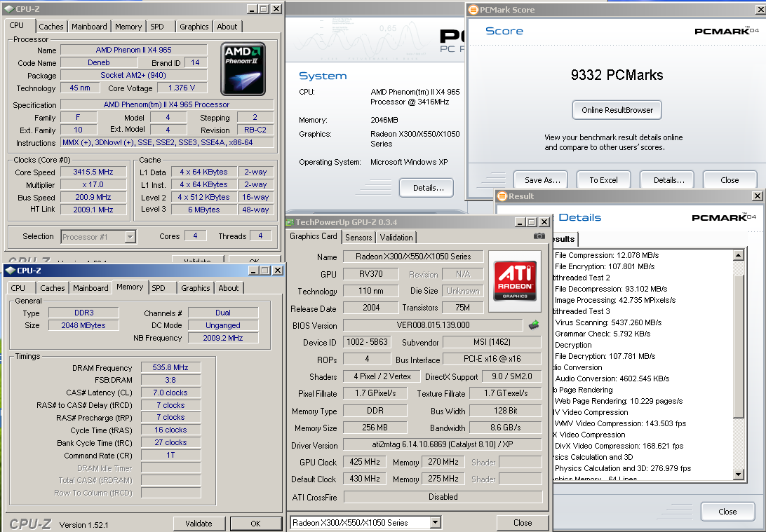Click the scroll up arrow in Result list
The image size is (766, 532).
point(739,255)
